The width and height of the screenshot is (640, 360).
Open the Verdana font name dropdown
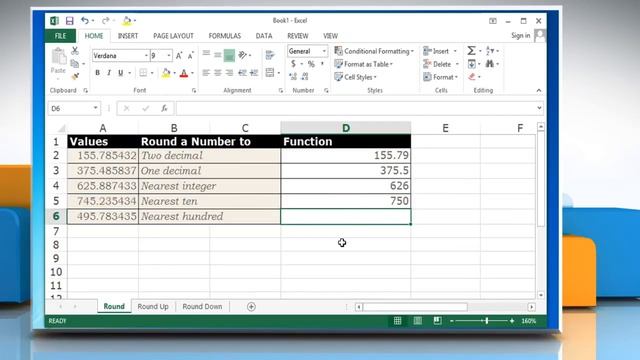(x=146, y=56)
